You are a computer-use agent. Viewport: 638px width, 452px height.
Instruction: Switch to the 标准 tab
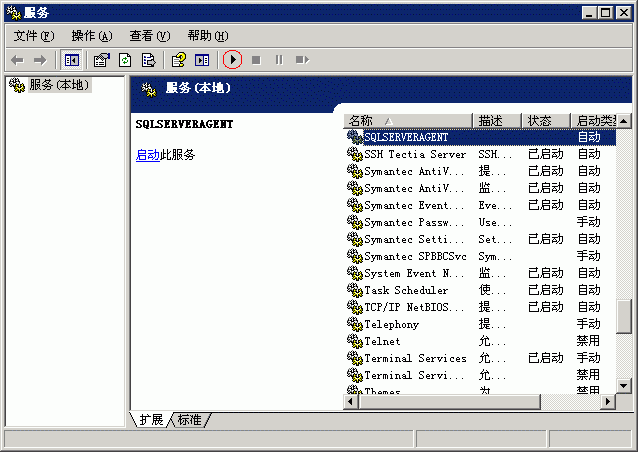pos(189,420)
